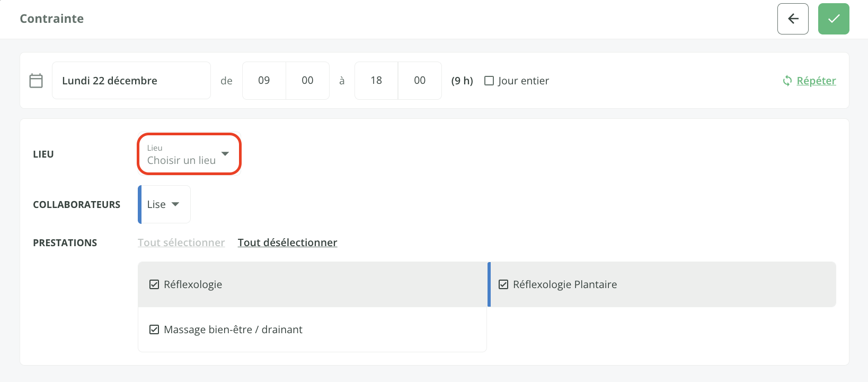Image resolution: width=868 pixels, height=382 pixels.
Task: Enable the Jour entier checkbox
Action: 489,81
